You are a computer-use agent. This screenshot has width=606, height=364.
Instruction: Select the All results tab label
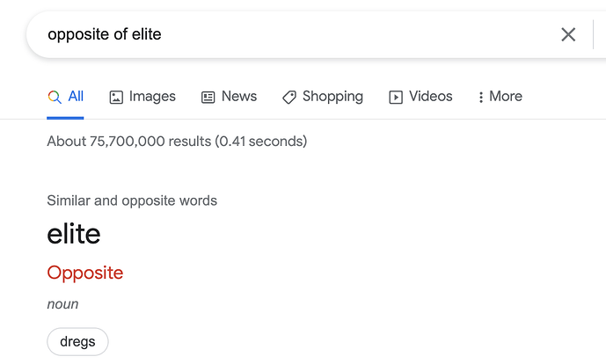[x=77, y=97]
